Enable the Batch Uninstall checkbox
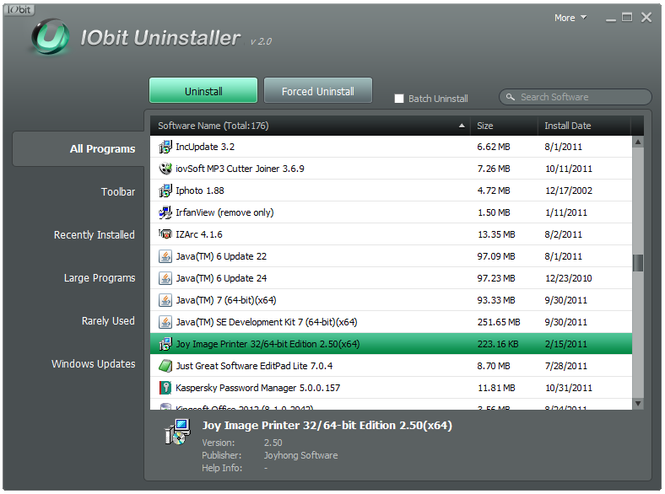665x494 pixels. [x=399, y=99]
